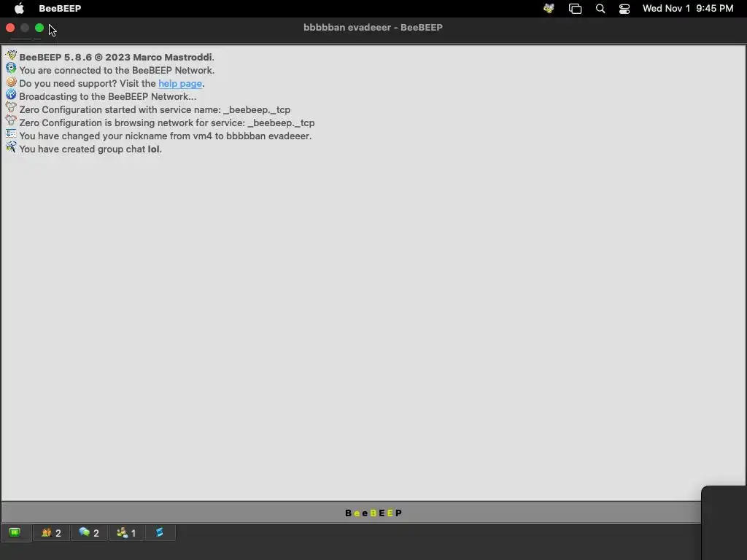Click the 'Zero Configuration is browsing network' line
The width and height of the screenshot is (747, 560).
167,122
